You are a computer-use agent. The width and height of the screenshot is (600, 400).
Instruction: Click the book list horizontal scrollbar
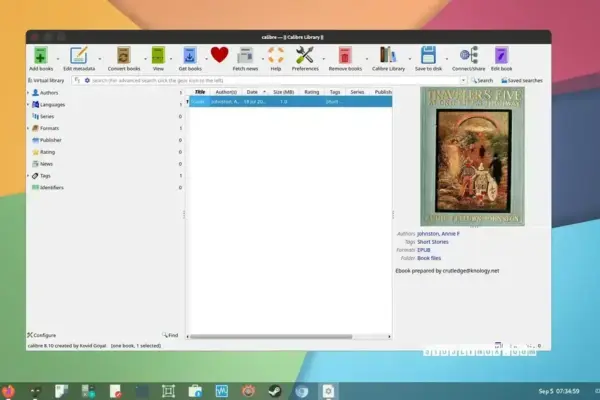pos(271,337)
